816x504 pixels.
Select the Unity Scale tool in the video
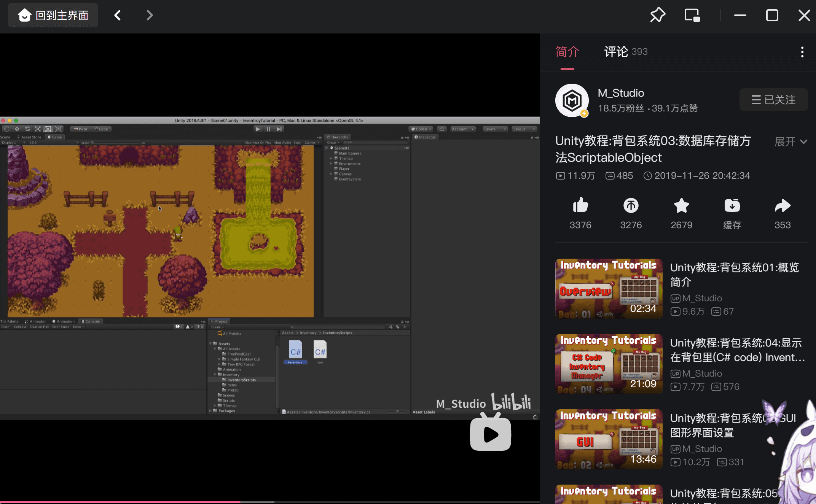(38, 129)
